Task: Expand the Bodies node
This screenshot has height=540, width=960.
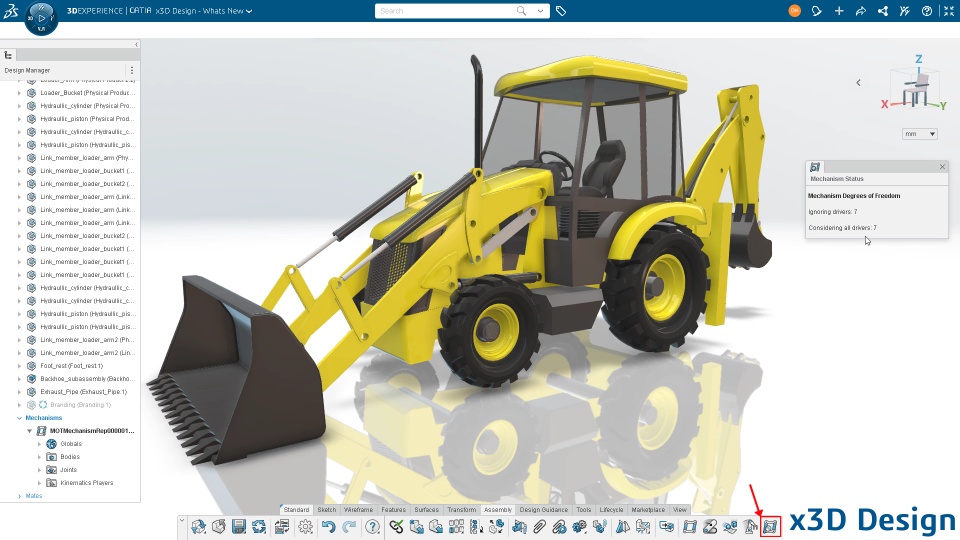Action: [x=40, y=457]
